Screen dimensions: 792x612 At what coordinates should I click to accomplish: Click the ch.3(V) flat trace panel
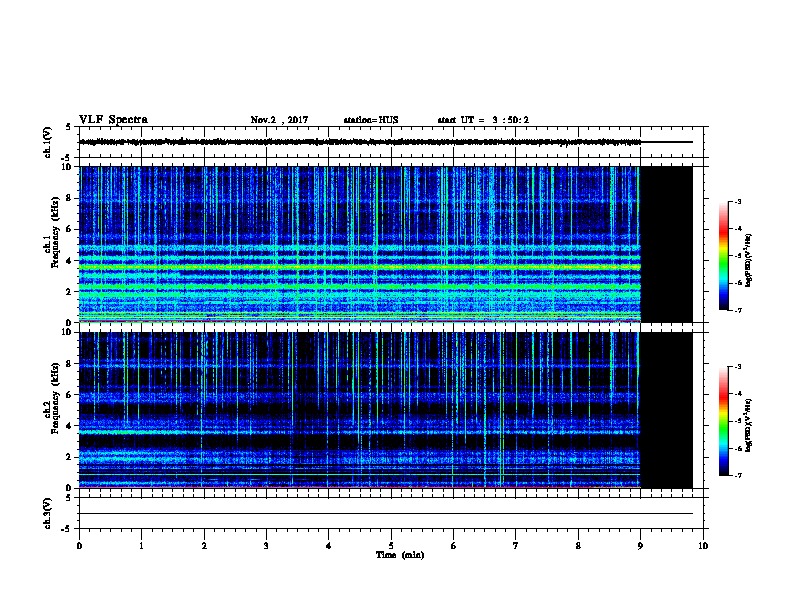pos(391,513)
